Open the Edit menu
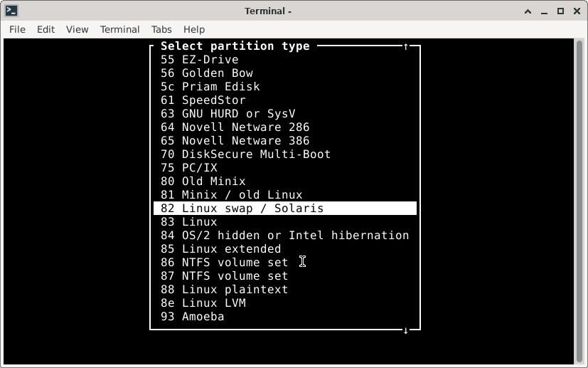This screenshot has width=588, height=368. pyautogui.click(x=46, y=29)
